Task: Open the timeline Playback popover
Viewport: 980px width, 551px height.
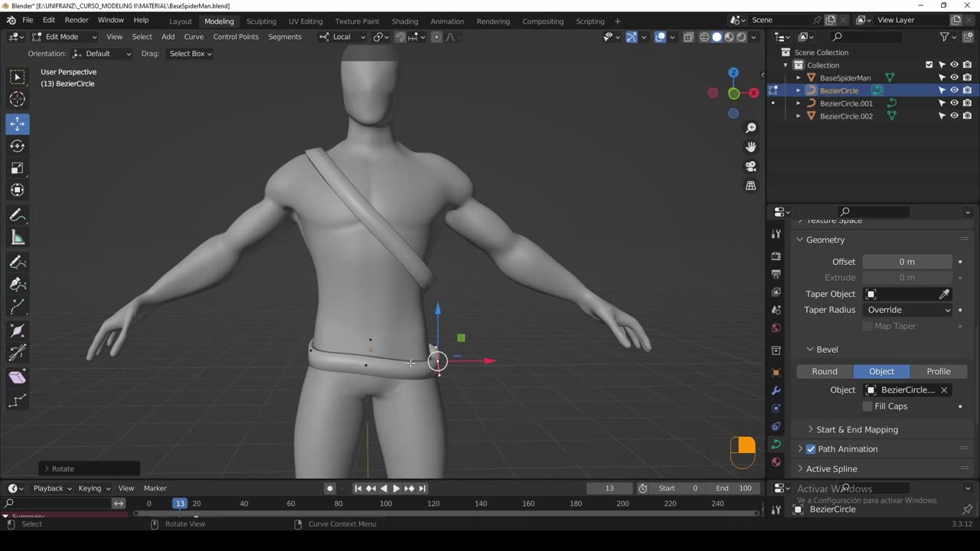Action: pos(52,488)
